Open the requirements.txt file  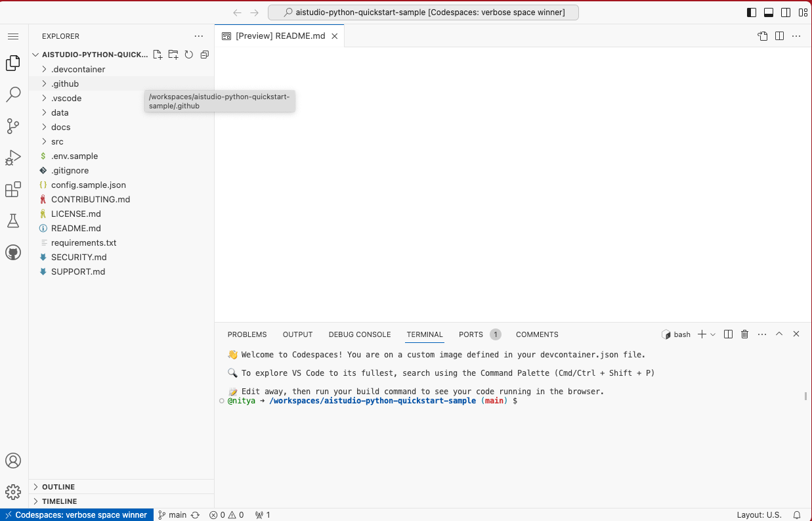(x=121, y=242)
